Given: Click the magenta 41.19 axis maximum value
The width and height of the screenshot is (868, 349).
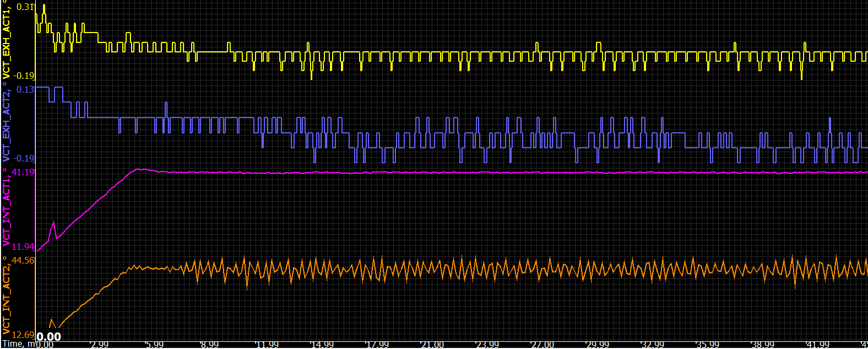Looking at the screenshot, I should (x=23, y=172).
